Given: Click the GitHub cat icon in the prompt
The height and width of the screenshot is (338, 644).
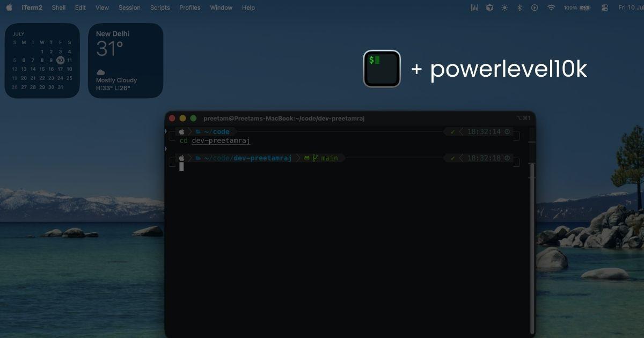Looking at the screenshot, I should pyautogui.click(x=307, y=158).
